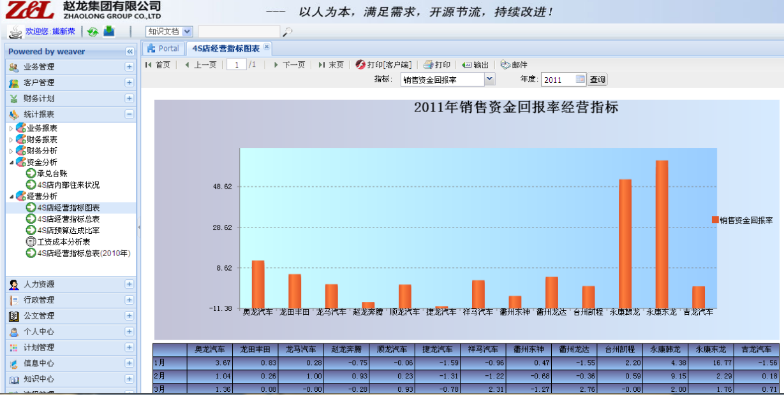
Task: Expand 财务计划 with its plus button
Action: (129, 98)
